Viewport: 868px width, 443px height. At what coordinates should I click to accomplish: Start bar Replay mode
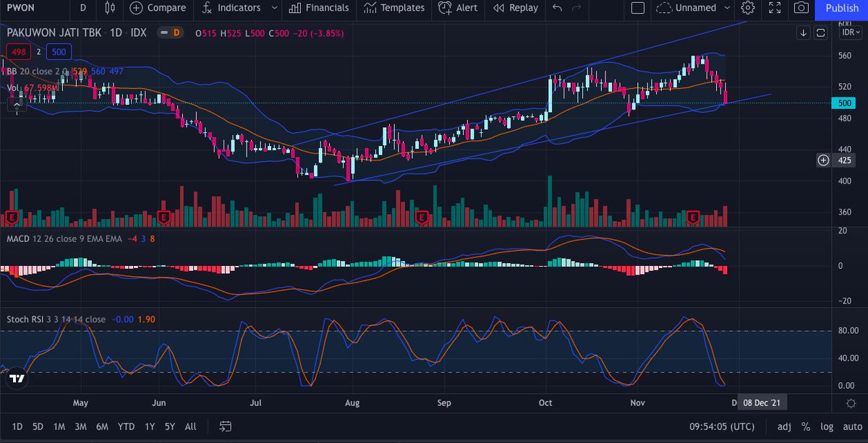coord(515,8)
